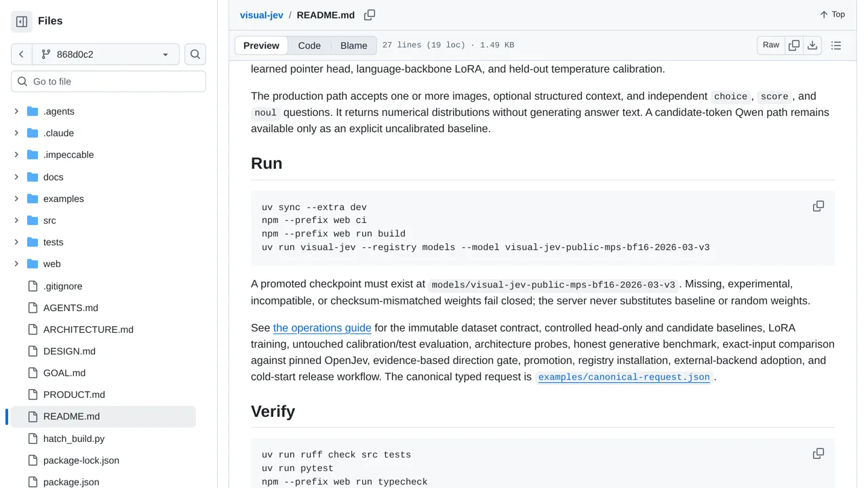This screenshot has height=488, width=868.
Task: Jump to Top of the file
Action: click(832, 14)
